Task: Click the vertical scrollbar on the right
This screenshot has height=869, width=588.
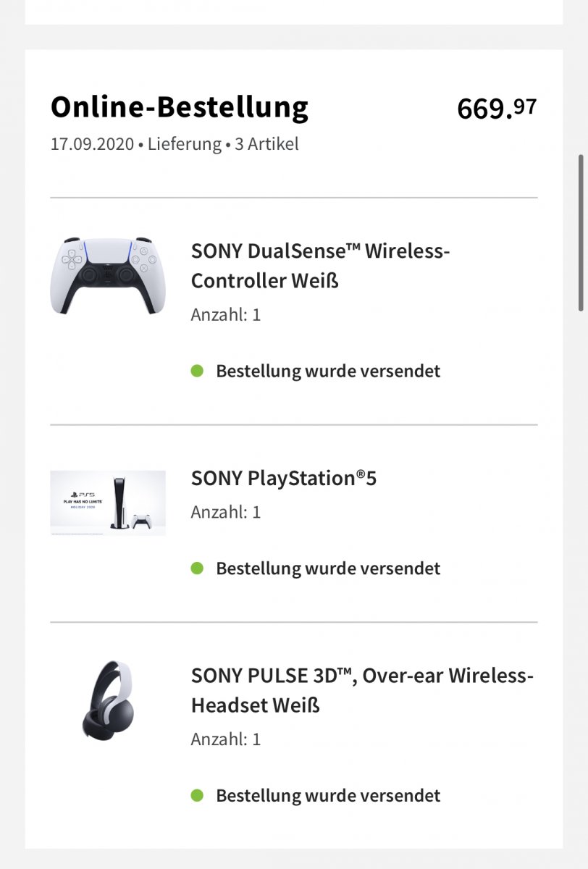Action: coord(580,233)
